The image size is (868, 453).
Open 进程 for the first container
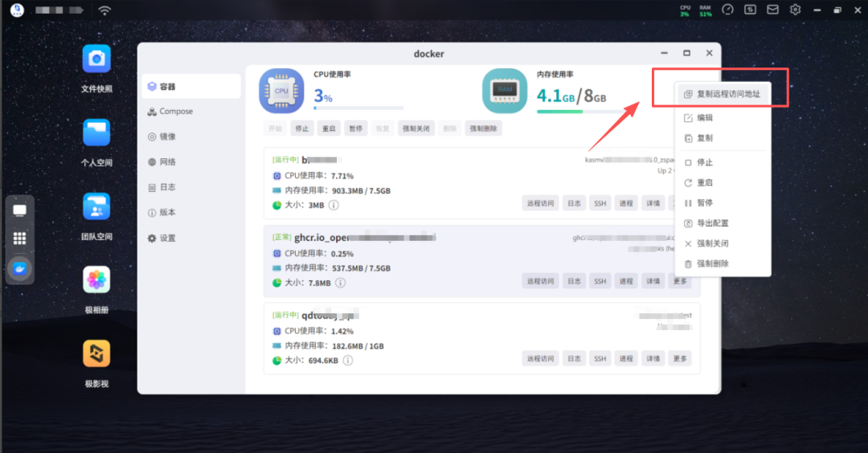[626, 203]
